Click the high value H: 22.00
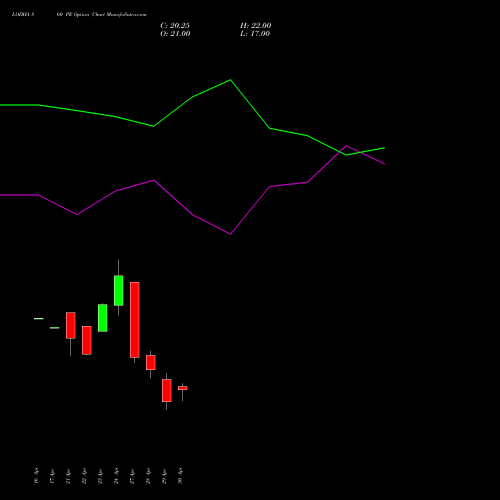500x500 pixels. tap(256, 26)
